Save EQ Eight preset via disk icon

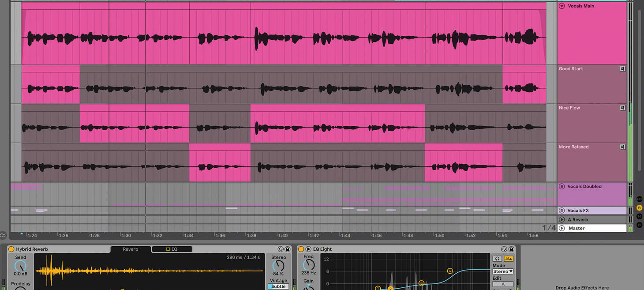(511, 249)
